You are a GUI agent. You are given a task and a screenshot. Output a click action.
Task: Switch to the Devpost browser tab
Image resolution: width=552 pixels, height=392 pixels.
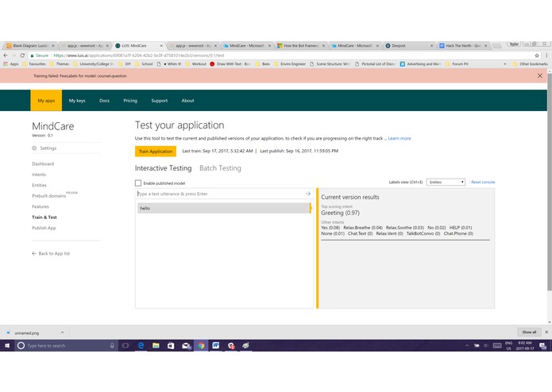[408, 46]
